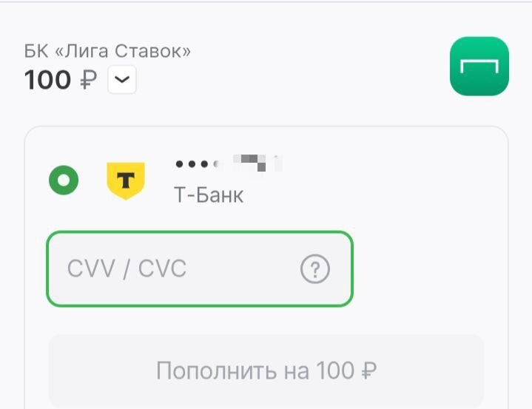The image size is (532, 409).
Task: Click the БК «Лига Ставок» merchant title
Action: pos(107,51)
